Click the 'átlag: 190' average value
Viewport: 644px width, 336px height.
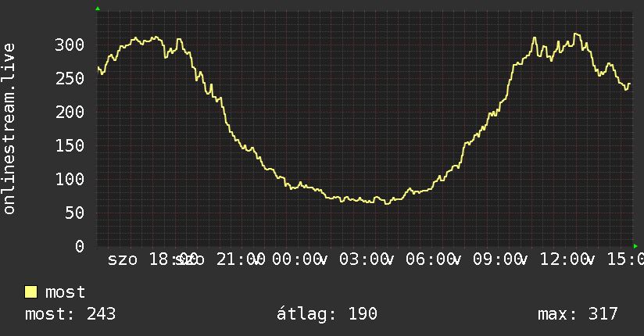tap(327, 314)
